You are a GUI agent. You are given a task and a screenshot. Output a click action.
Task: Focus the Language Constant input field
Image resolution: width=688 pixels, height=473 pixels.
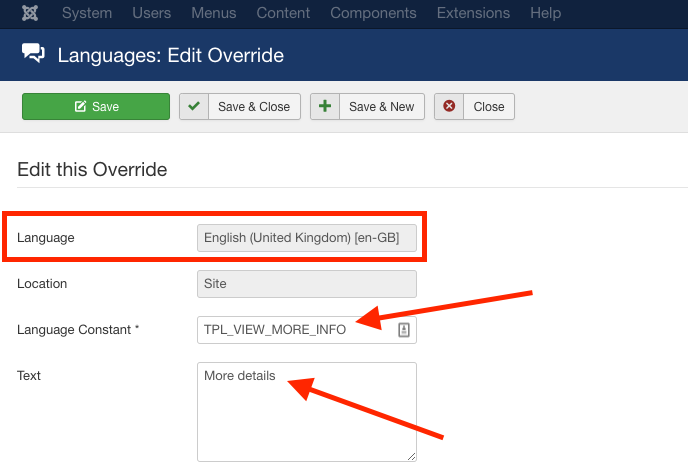click(x=307, y=330)
